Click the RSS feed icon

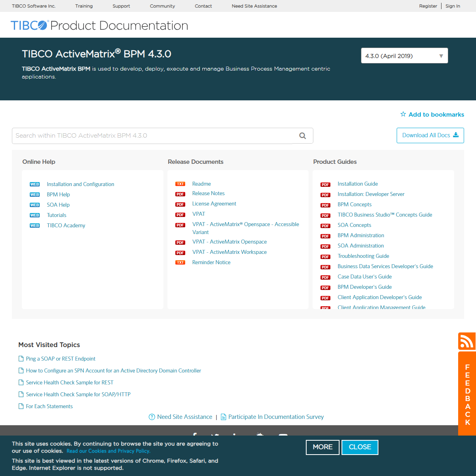tap(467, 341)
